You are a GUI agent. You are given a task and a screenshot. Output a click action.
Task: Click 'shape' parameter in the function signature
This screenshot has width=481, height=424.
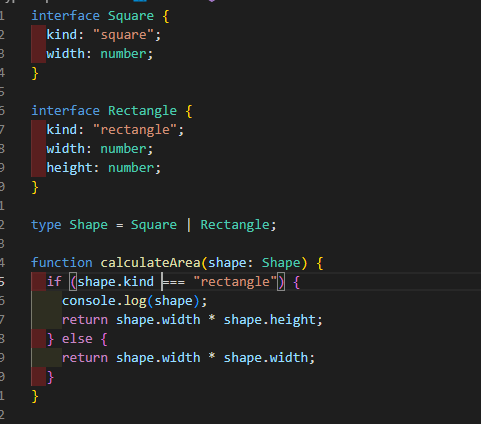coord(227,263)
